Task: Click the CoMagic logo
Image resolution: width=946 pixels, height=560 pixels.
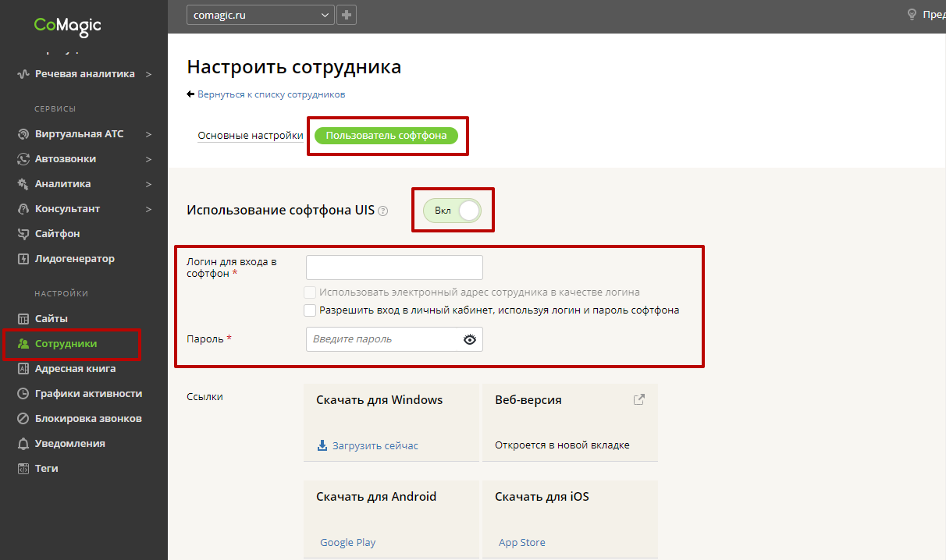Action: pyautogui.click(x=67, y=26)
